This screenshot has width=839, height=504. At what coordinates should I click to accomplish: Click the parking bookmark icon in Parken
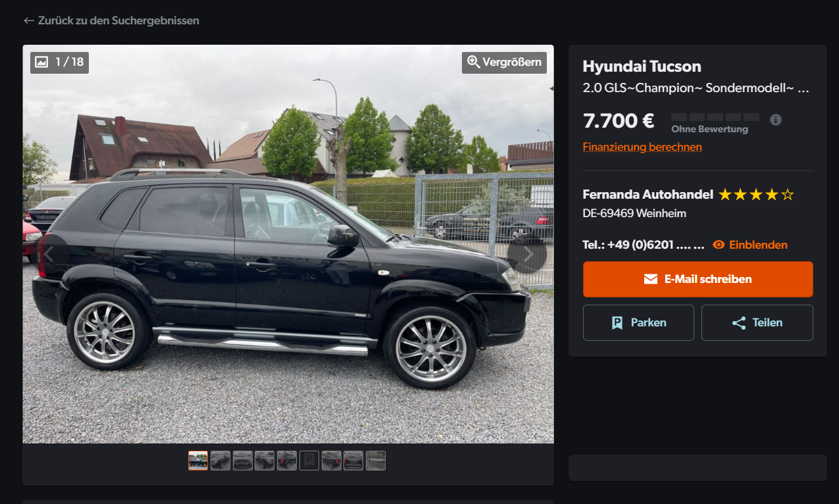[617, 322]
